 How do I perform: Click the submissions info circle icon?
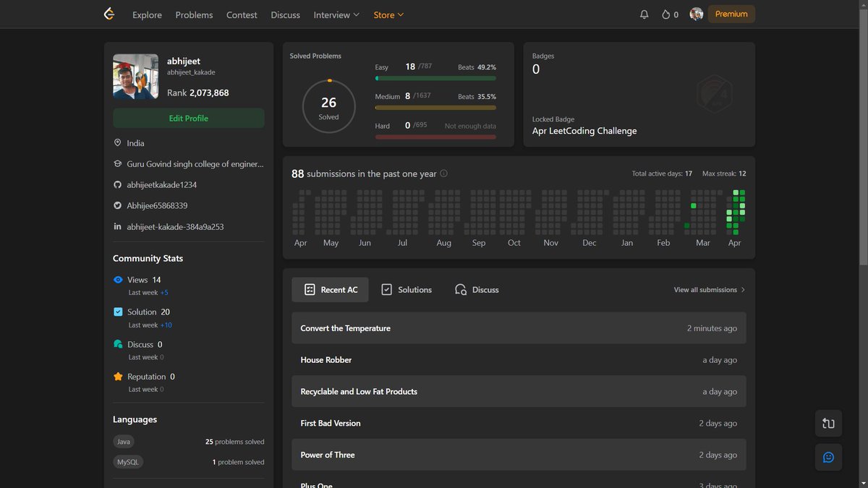pos(444,174)
